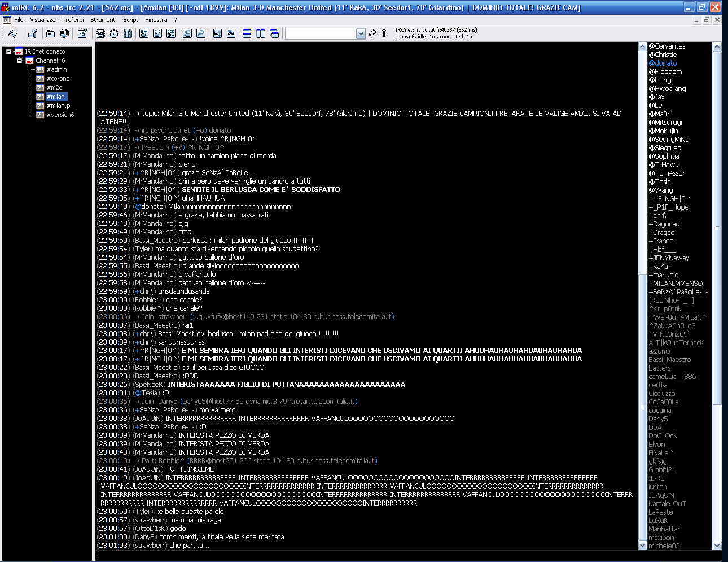Cascade windows using toolbar icon

[x=274, y=34]
